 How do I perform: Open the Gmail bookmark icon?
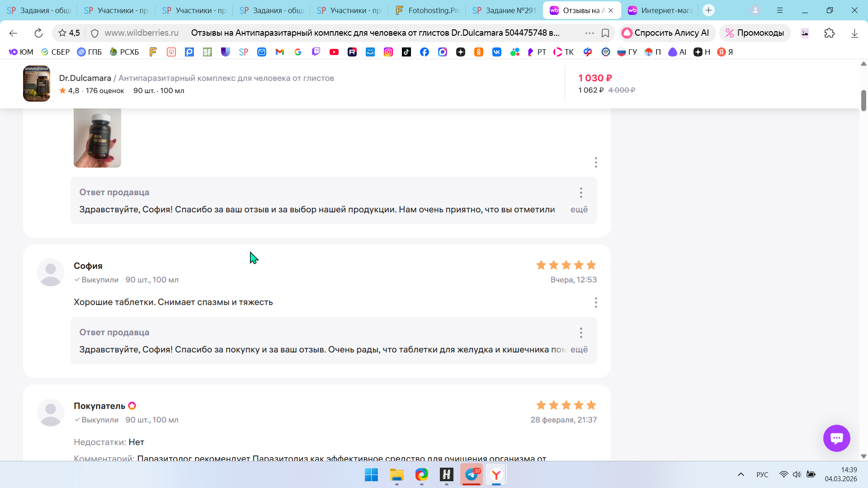(x=280, y=52)
